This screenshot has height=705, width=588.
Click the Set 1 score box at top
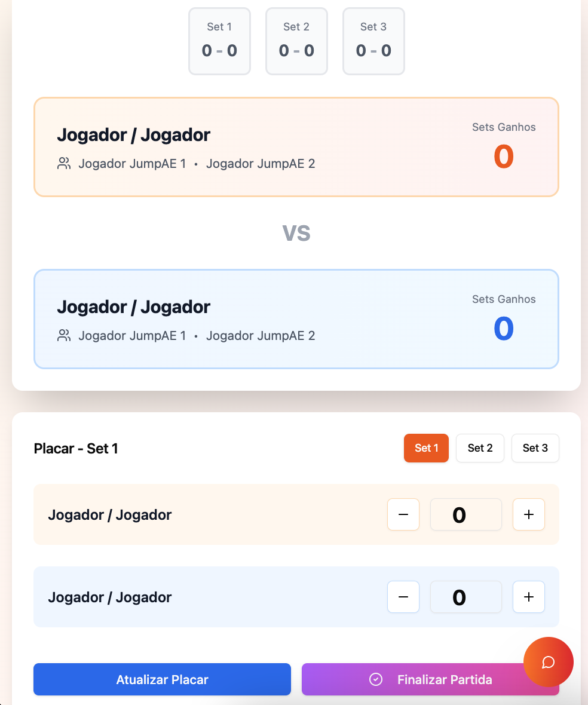click(x=219, y=41)
